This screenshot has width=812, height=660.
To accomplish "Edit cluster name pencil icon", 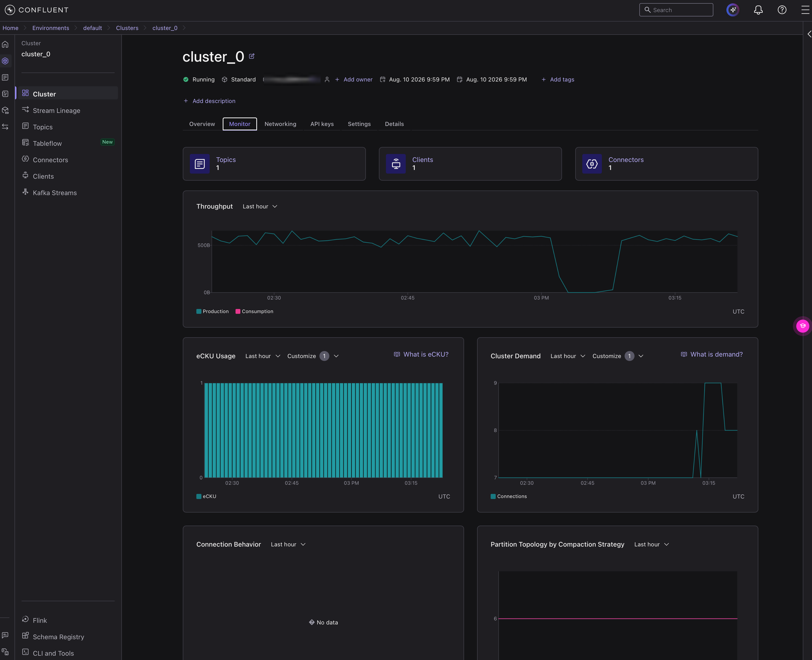I will pos(251,56).
